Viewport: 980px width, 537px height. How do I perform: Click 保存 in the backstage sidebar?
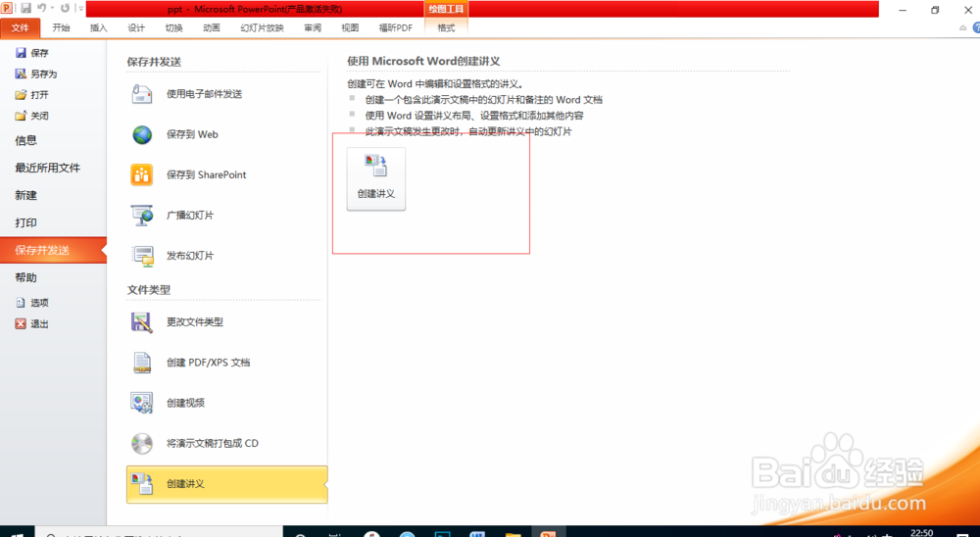coord(32,53)
